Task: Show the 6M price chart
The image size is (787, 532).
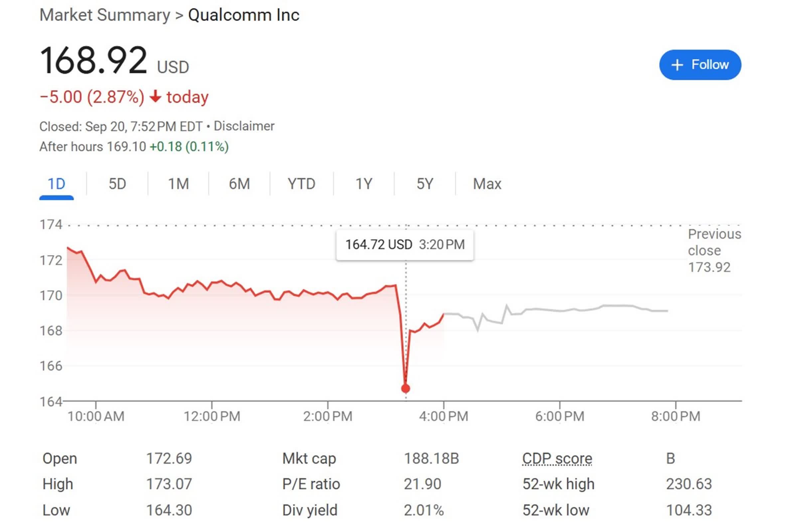Action: (239, 184)
